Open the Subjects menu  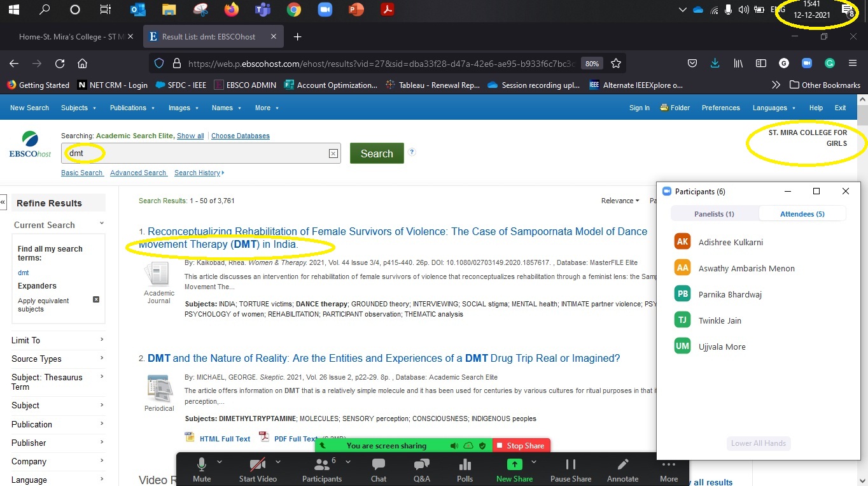78,108
